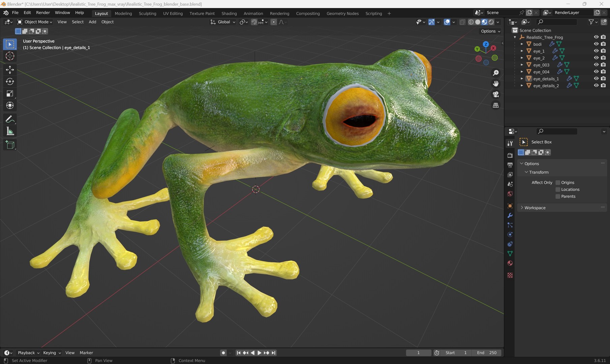The height and width of the screenshot is (364, 610).
Task: Click the play animation button
Action: (259, 353)
